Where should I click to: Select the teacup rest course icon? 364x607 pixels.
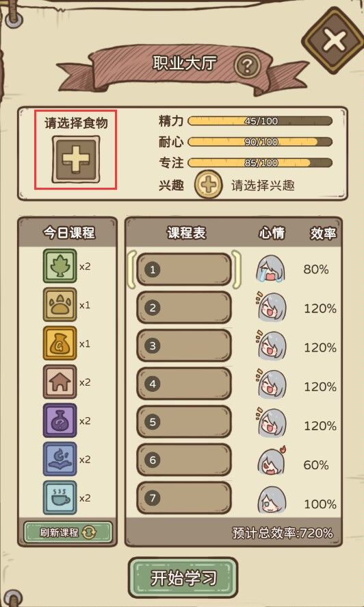point(60,498)
